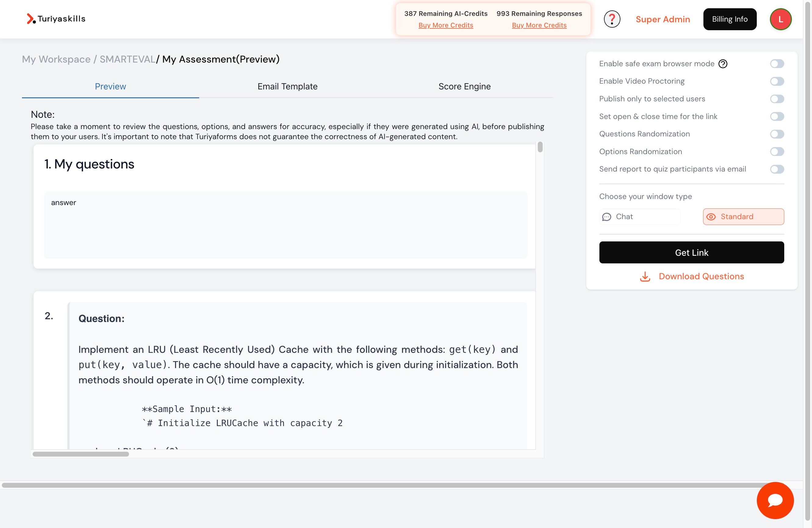Select the Standard window type
This screenshot has height=528, width=812.
tap(743, 216)
